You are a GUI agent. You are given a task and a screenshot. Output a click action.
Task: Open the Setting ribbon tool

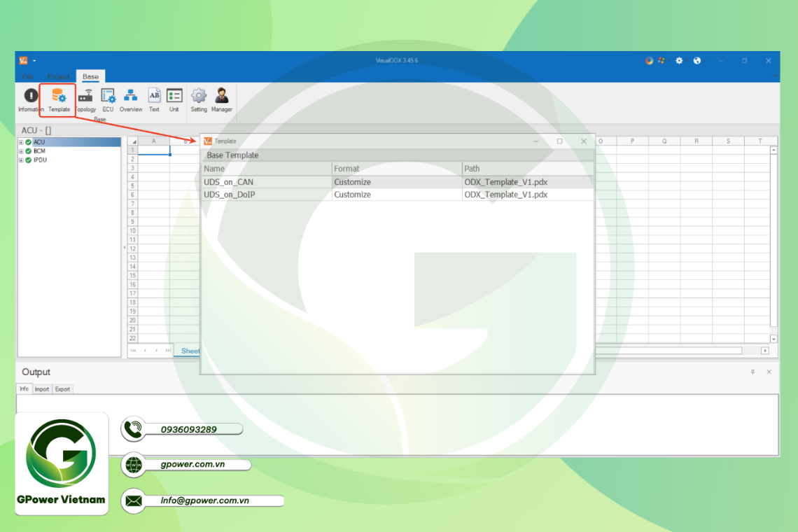click(199, 100)
